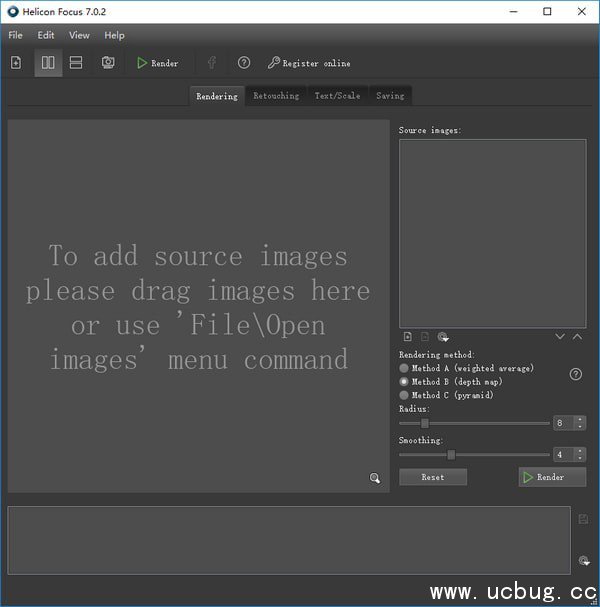
Task: Open the camera capture tool in toolbar
Action: pyautogui.click(x=107, y=63)
